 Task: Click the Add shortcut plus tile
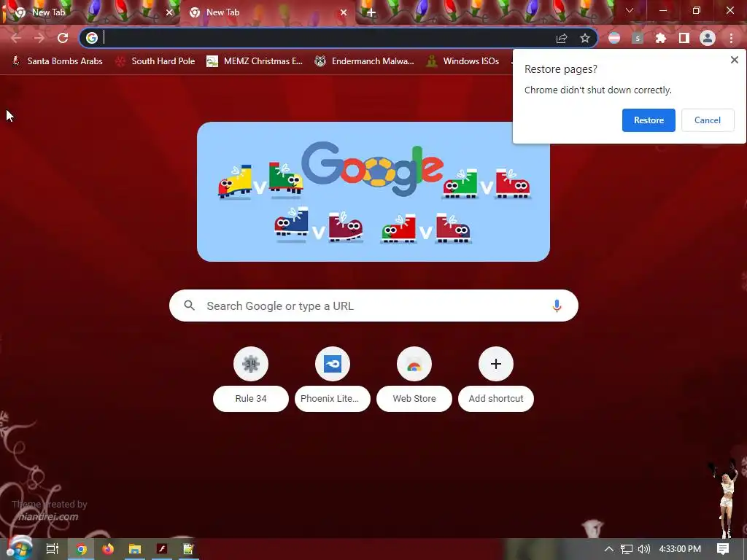[496, 379]
